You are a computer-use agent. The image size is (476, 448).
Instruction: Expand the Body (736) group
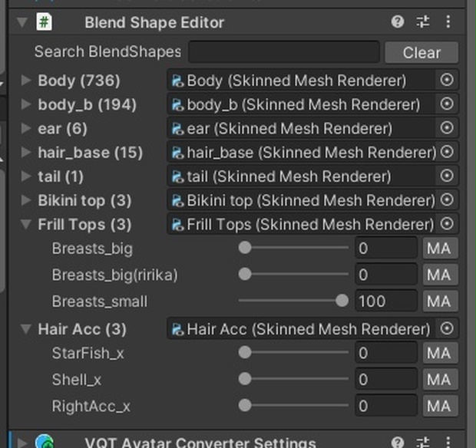[x=27, y=81]
